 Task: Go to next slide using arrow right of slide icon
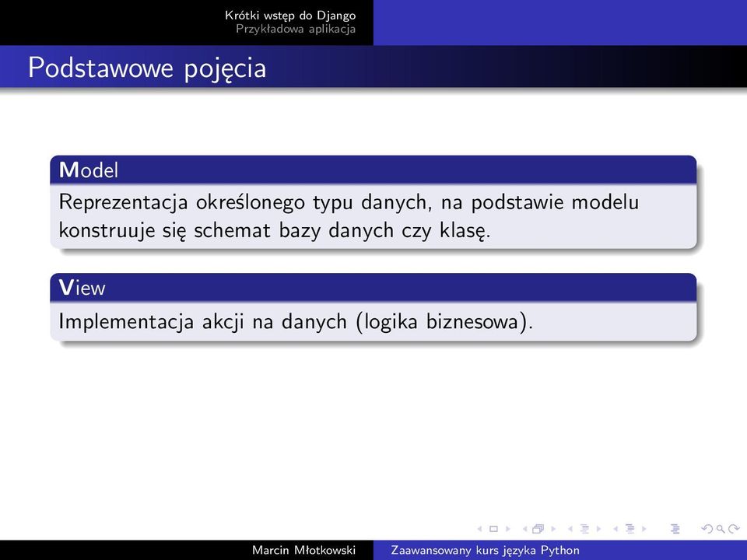[508, 529]
